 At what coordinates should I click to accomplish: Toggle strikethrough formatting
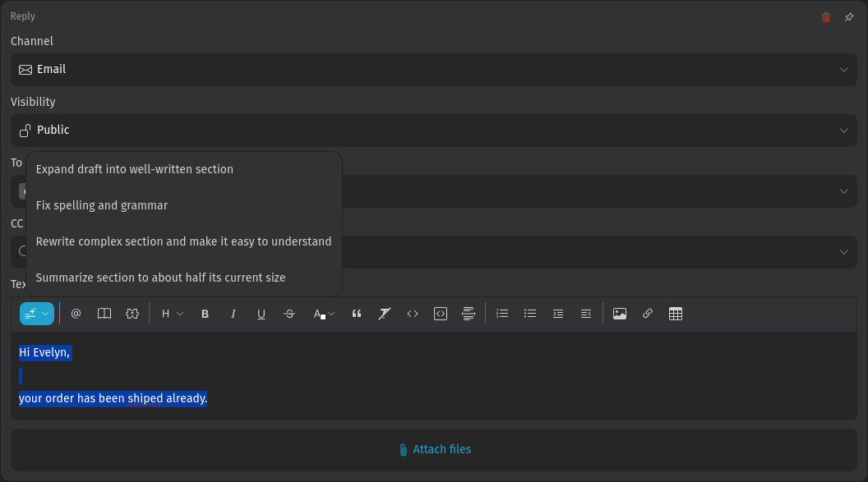tap(289, 314)
